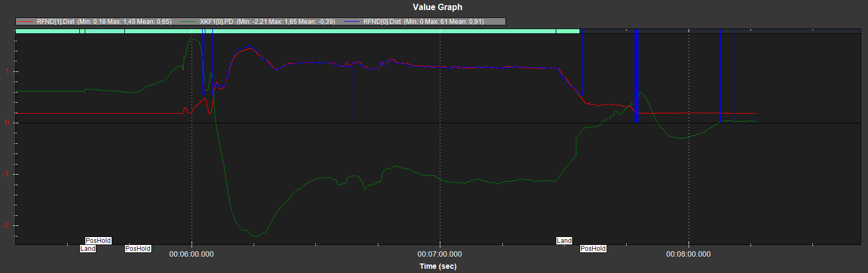The image size is (868, 273).
Task: Click the second PosHold label from the left
Action: coord(138,249)
